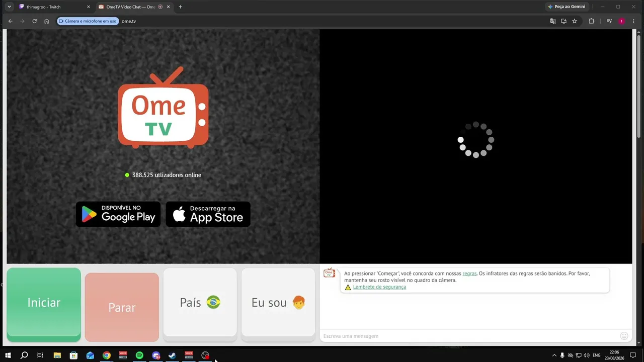Bookmark this page with the star
The image size is (644, 362).
coord(575,21)
